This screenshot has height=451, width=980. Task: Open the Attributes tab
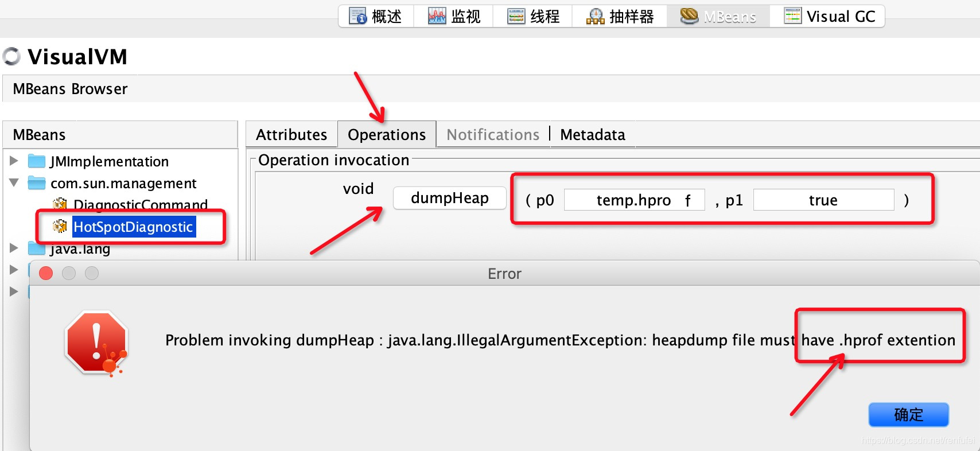point(291,135)
